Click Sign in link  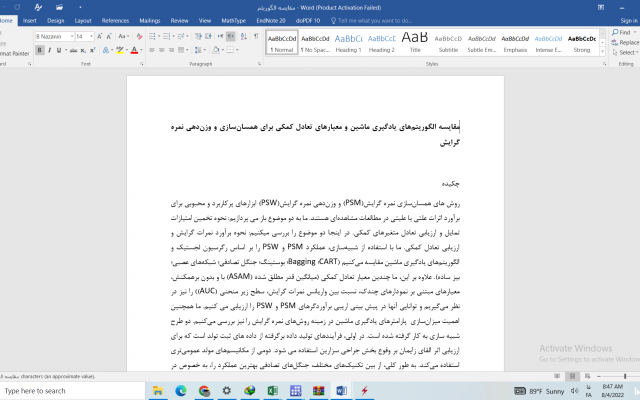(x=629, y=20)
